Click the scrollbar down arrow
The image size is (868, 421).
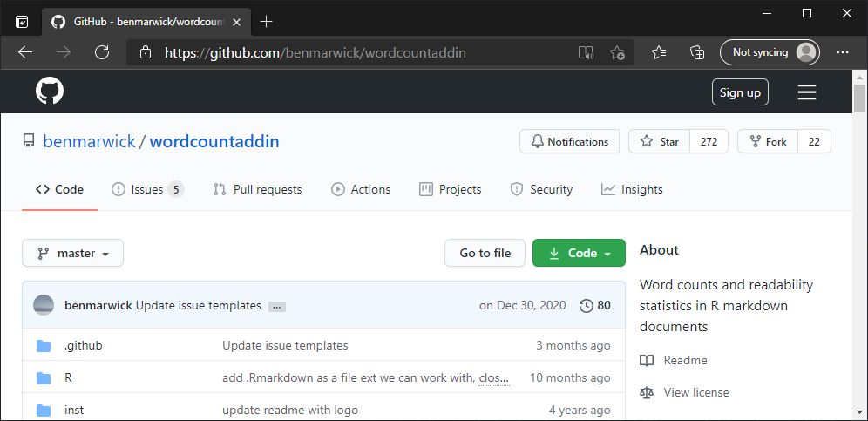click(859, 412)
